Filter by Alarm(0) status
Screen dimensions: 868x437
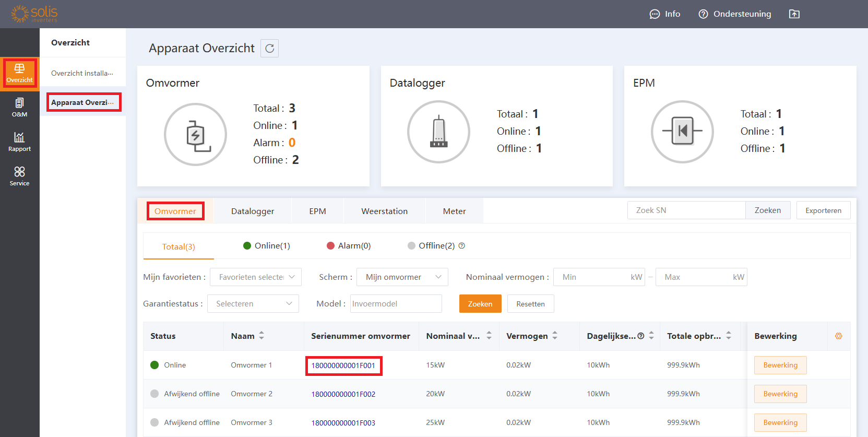[349, 246]
